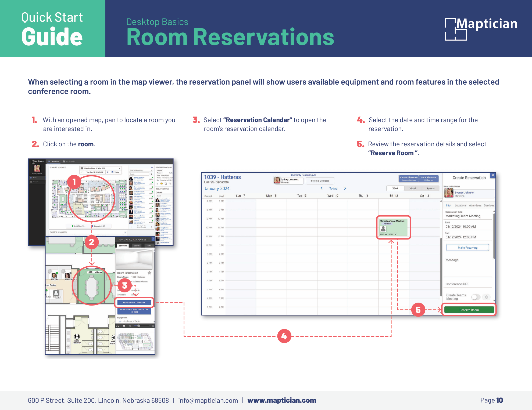Switch calendar to Month view
This screenshot has height=410, width=532.
[x=413, y=188]
